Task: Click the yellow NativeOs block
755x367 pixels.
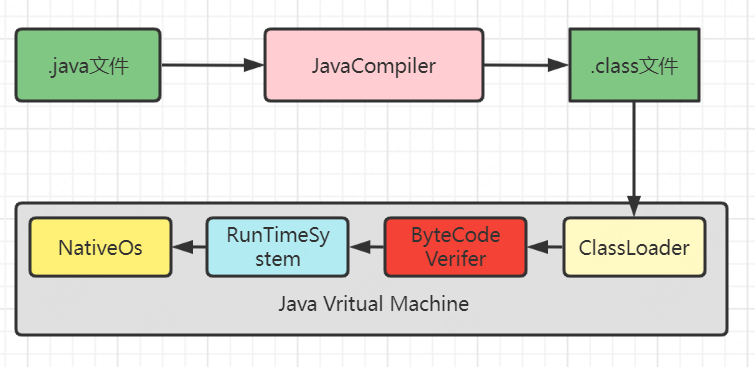Action: tap(101, 247)
